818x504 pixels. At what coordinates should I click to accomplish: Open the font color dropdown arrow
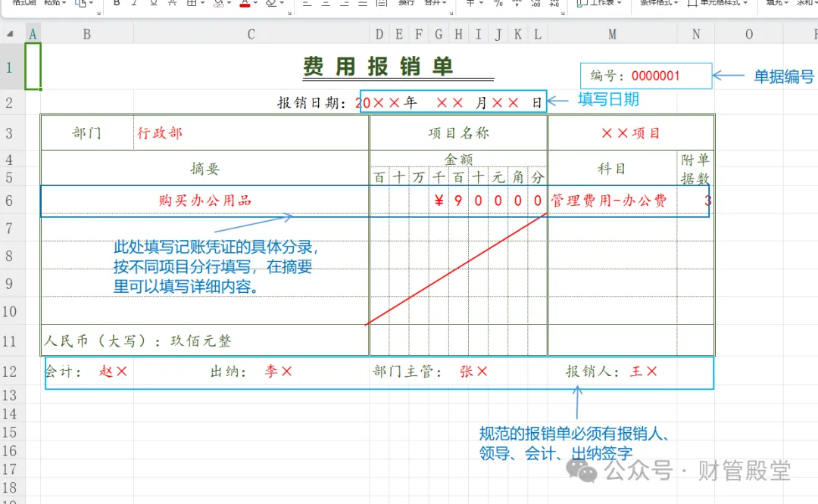[256, 3]
